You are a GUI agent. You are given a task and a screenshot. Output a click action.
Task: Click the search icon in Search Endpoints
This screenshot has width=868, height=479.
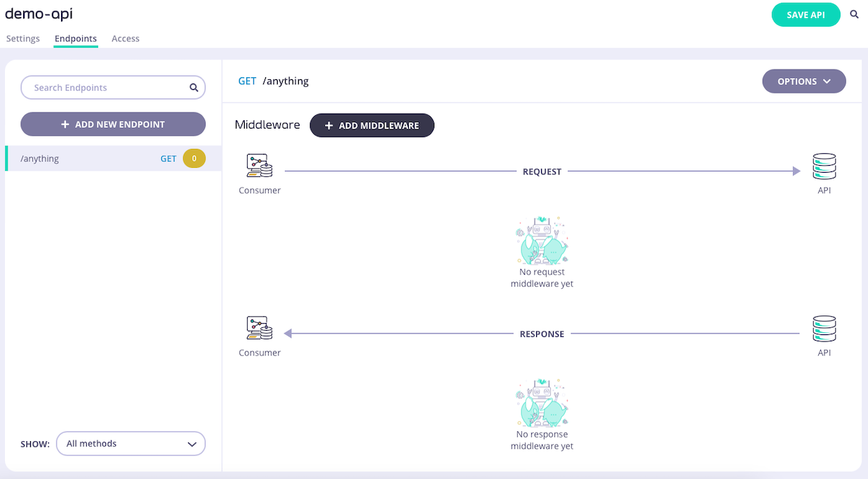click(x=194, y=88)
